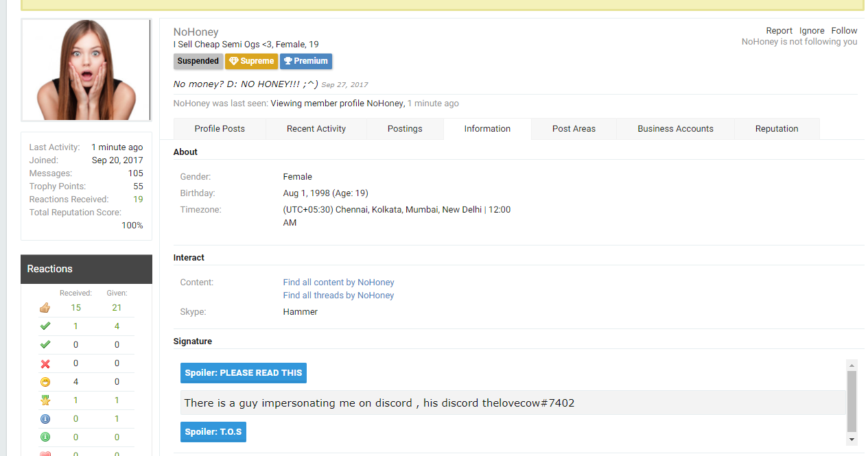868x456 pixels.
Task: Click the Skype value Hammer
Action: 301,312
